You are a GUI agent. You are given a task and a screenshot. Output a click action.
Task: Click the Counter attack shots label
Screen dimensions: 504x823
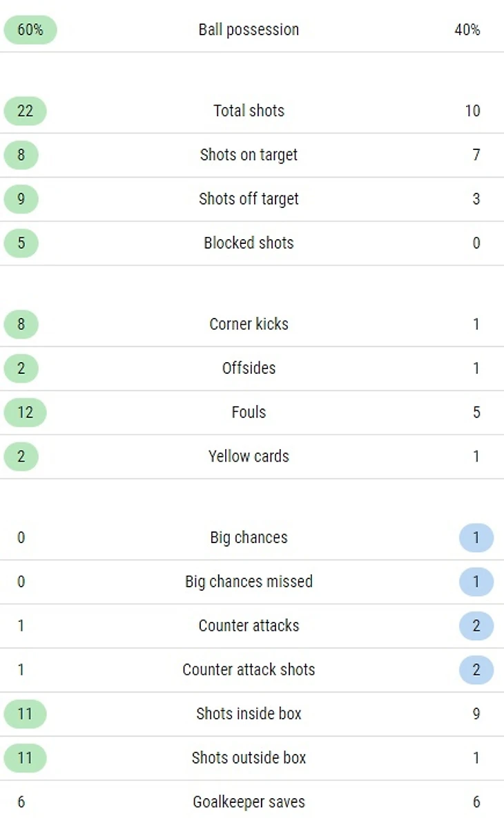(249, 670)
